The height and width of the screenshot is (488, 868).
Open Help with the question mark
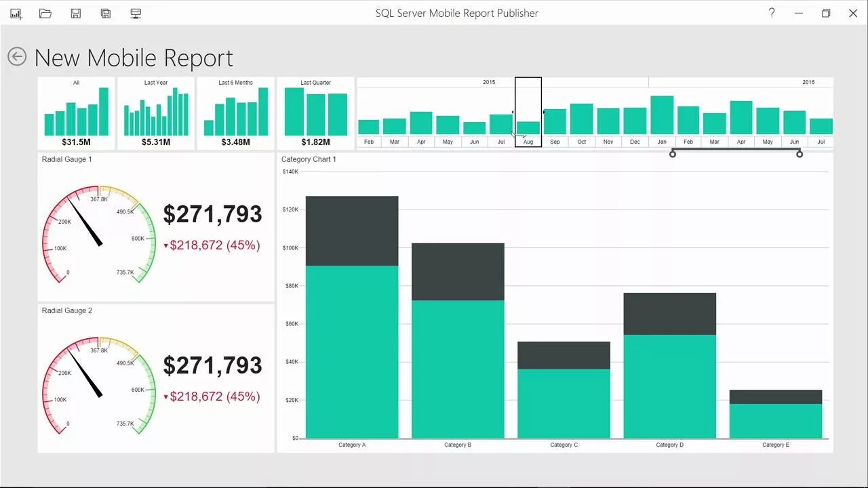[x=772, y=13]
